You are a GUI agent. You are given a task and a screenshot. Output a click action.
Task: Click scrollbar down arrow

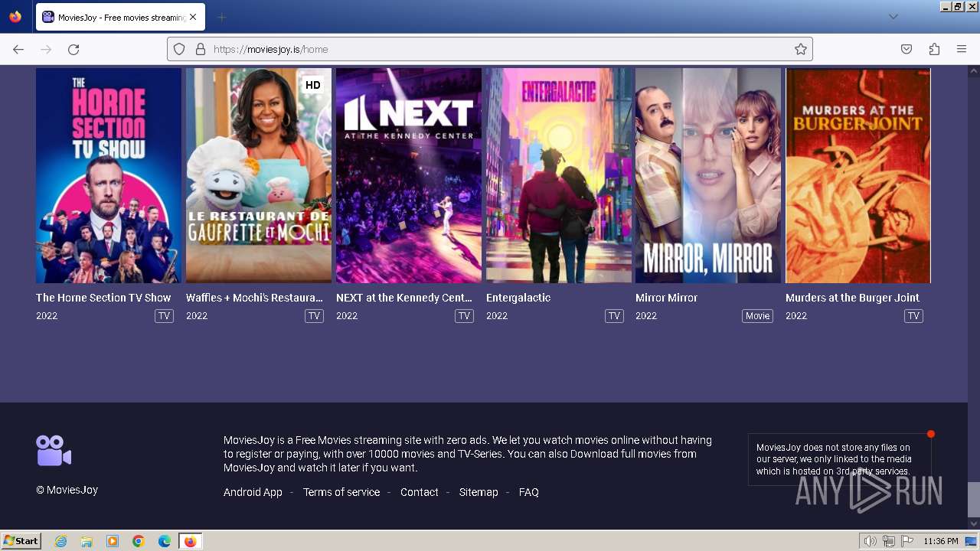point(973,524)
